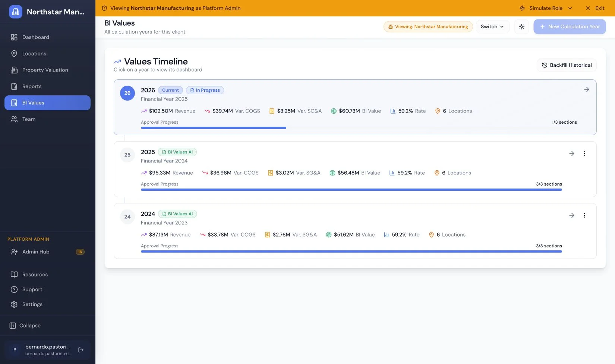Open the 2024 year arrow
The height and width of the screenshot is (364, 615).
[572, 215]
